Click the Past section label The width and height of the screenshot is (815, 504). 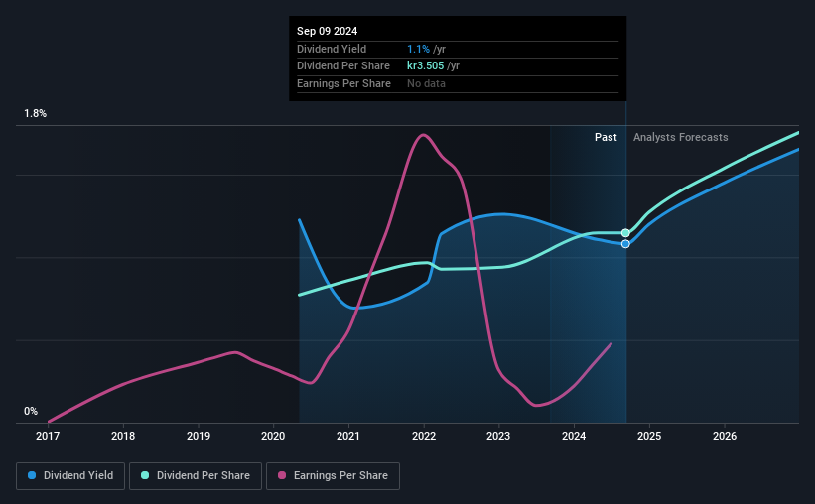(x=607, y=137)
